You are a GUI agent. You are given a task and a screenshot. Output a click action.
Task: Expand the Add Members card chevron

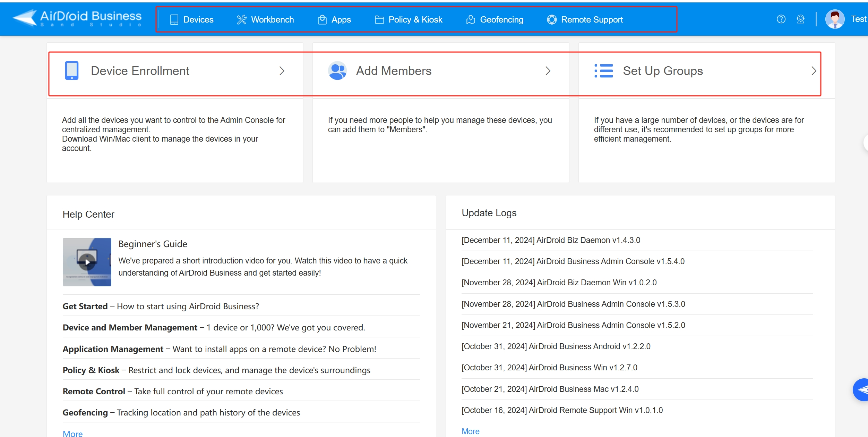click(x=548, y=71)
